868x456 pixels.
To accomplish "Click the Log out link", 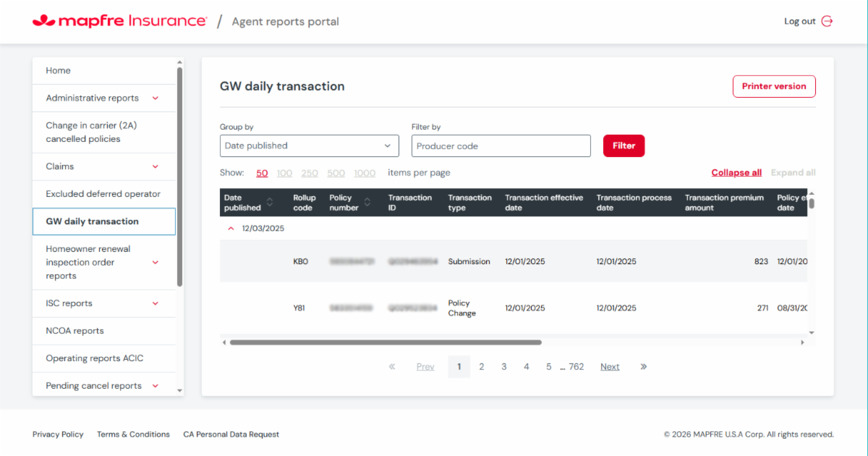I will coord(799,22).
